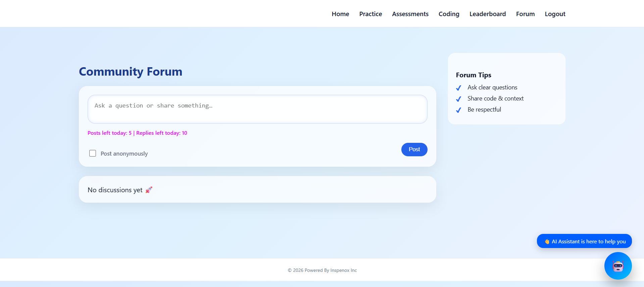This screenshot has width=644, height=287.
Task: Open the Coding section
Action: tap(449, 14)
